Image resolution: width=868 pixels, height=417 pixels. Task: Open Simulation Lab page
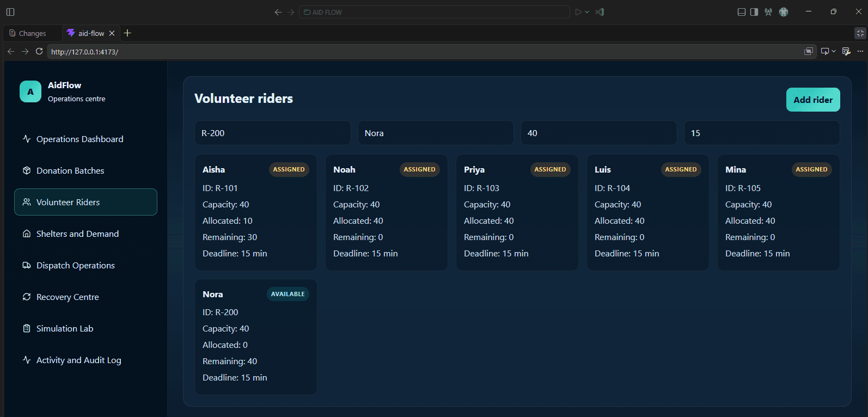[86, 328]
